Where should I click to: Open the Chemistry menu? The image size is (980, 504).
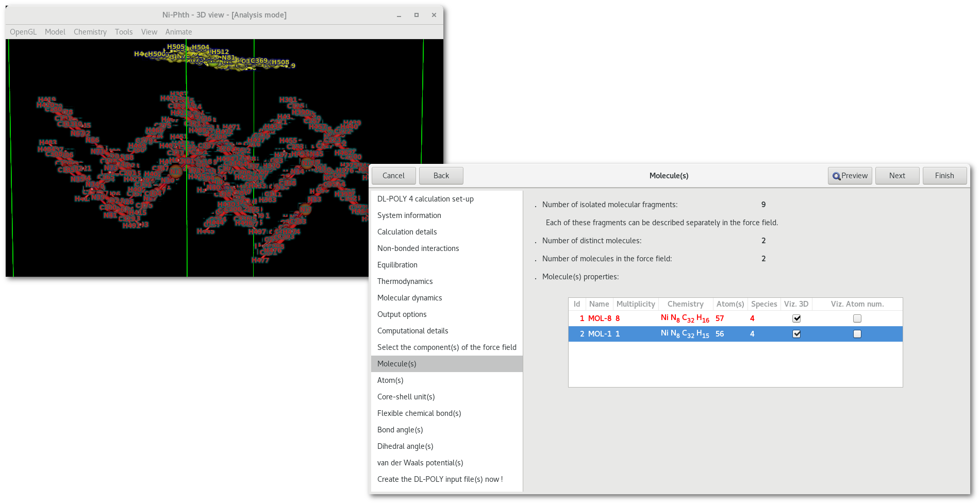click(x=90, y=32)
